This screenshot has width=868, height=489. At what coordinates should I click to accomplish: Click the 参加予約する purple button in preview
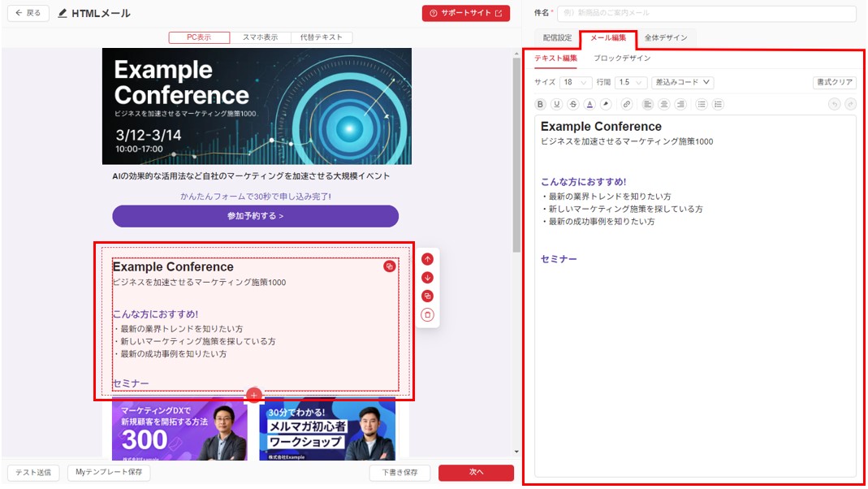coord(255,216)
